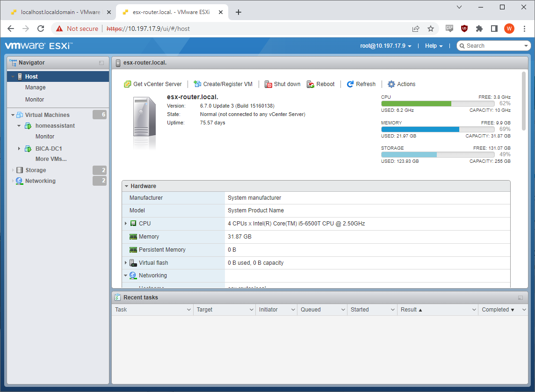The height and width of the screenshot is (392, 535).
Task: Open the Help menu
Action: click(434, 46)
